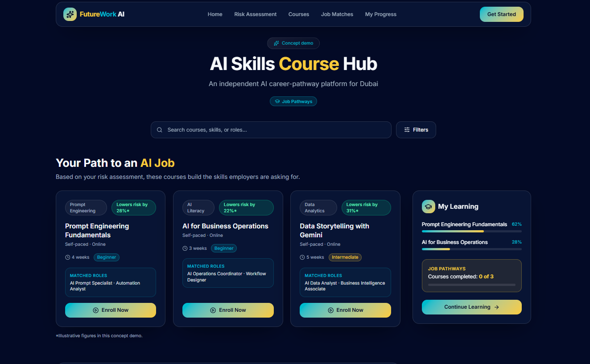Viewport: 590px width, 364px height.
Task: Click the 'Illustrative figures' footnote text
Action: 99,335
